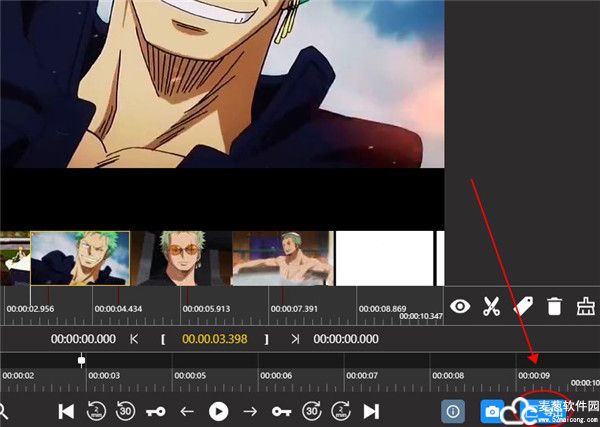Viewport: 600px width, 427px height.
Task: Delete selection with the trash icon
Action: tap(554, 307)
